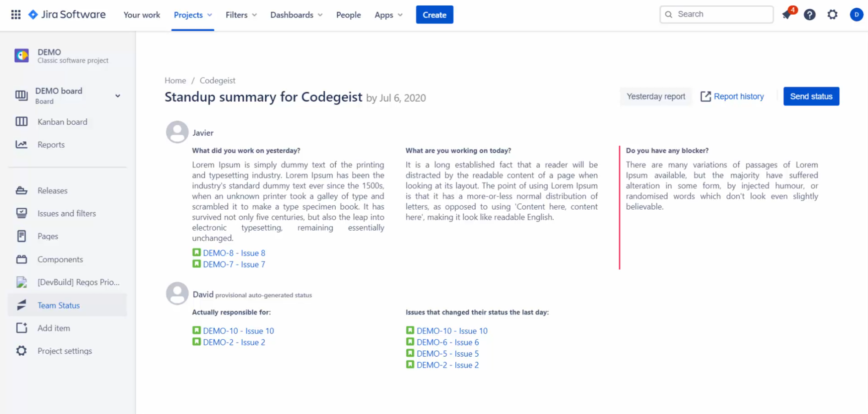Open the People menu item
868x414 pixels.
pos(349,15)
